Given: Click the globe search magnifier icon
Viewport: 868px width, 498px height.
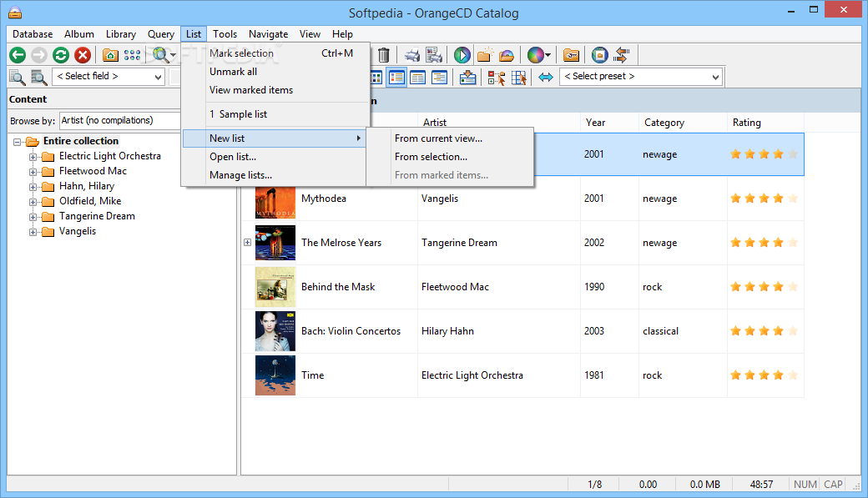Looking at the screenshot, I should 160,55.
